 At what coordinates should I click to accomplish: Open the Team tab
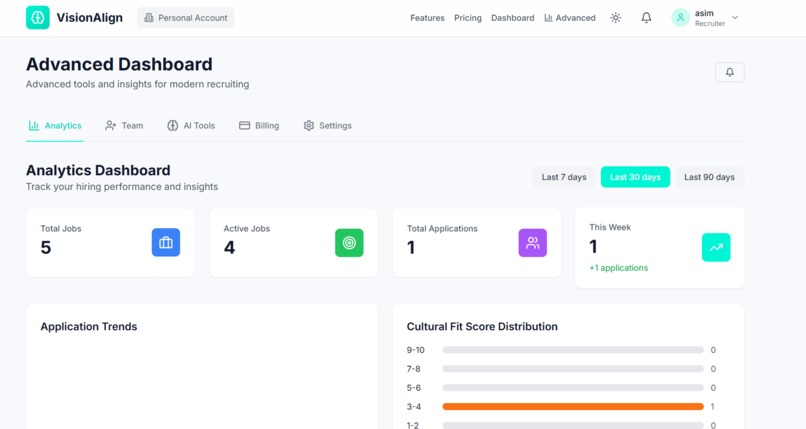tap(124, 125)
